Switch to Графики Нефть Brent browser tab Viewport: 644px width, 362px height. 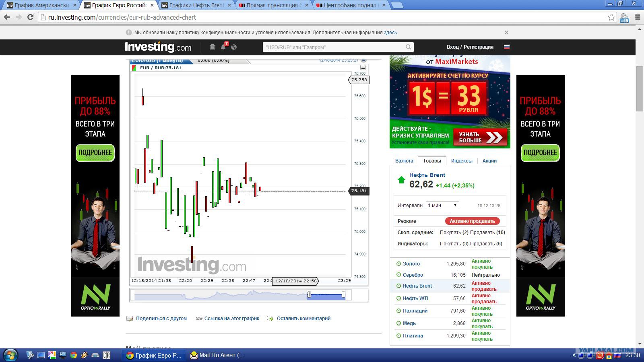point(197,5)
